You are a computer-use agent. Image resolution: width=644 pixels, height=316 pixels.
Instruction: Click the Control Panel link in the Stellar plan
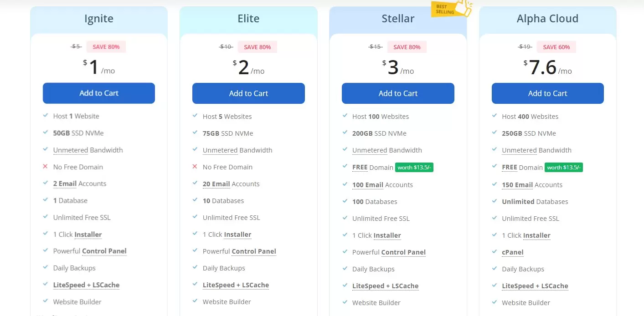tap(403, 252)
